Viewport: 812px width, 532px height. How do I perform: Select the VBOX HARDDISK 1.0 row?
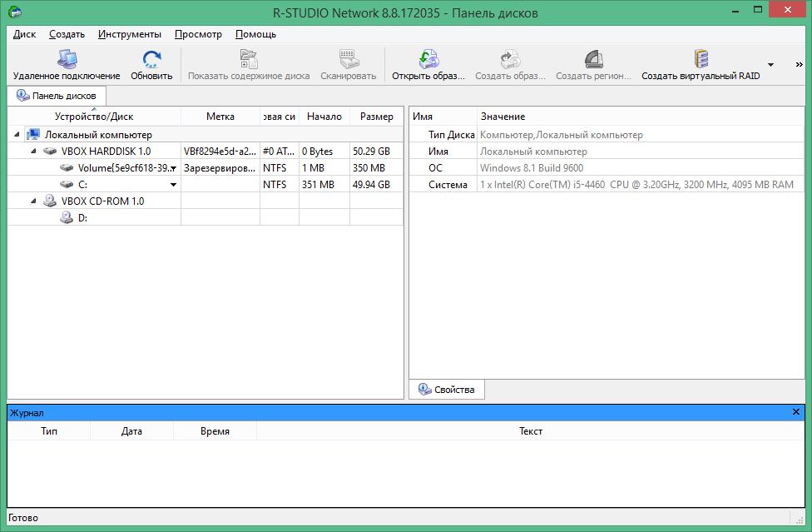(205, 152)
